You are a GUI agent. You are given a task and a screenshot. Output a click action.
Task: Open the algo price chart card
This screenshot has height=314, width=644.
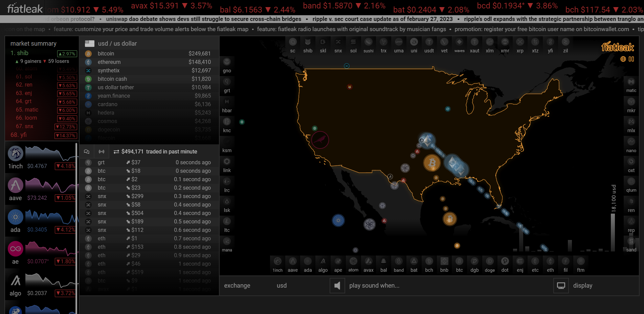41,285
